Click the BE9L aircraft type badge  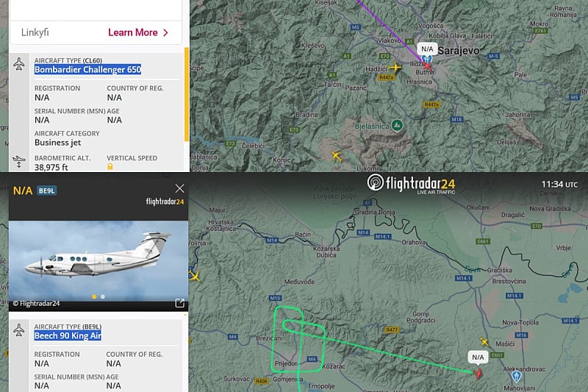coord(47,190)
